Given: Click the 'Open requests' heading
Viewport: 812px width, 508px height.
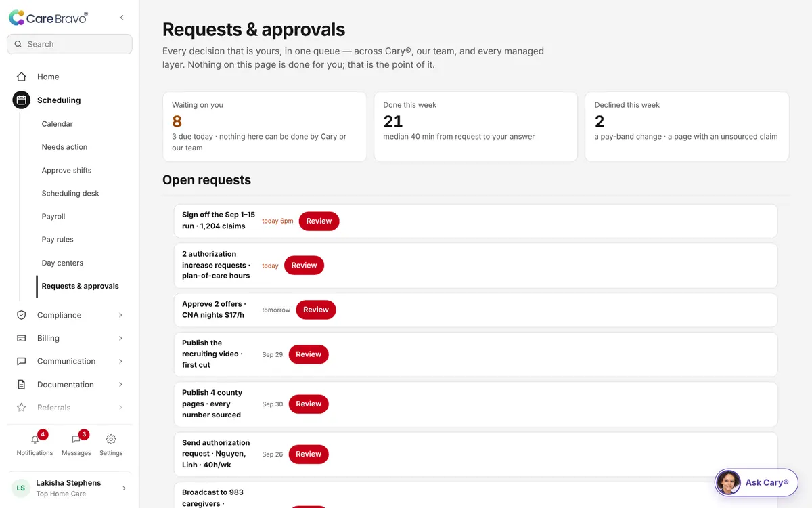Looking at the screenshot, I should coord(206,180).
